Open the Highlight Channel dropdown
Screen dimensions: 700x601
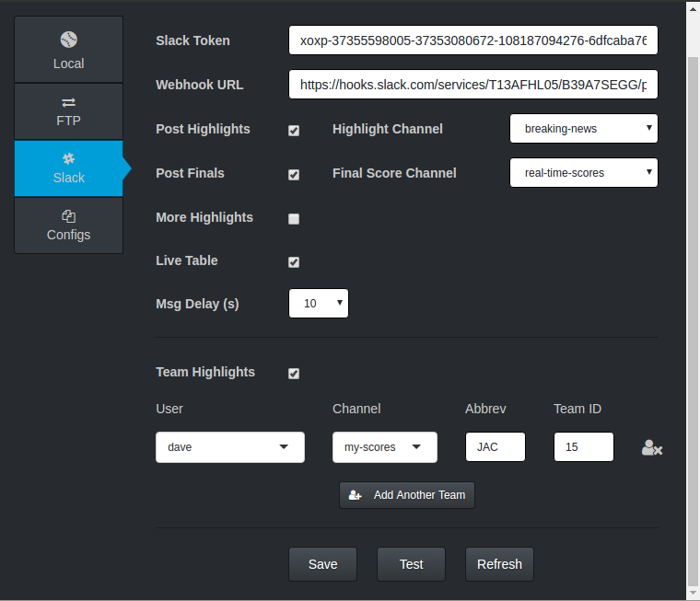tap(584, 129)
